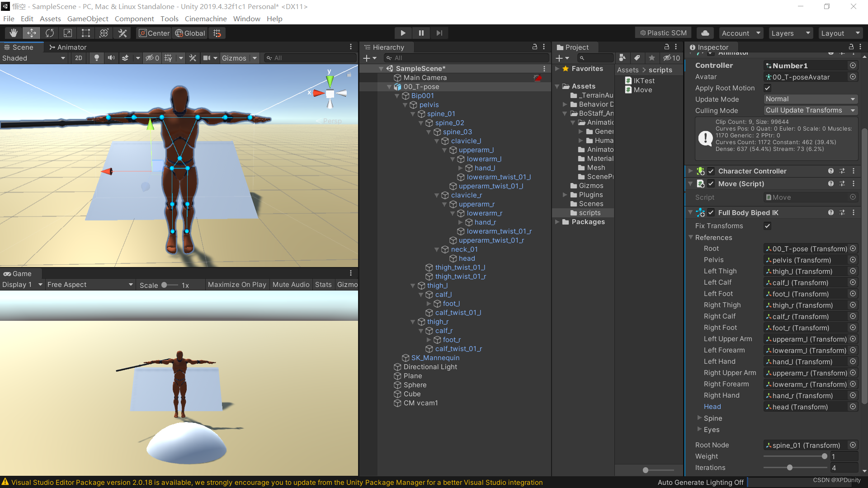This screenshot has width=868, height=488.
Task: Disable the Move (Script) component checkbox
Action: click(711, 184)
